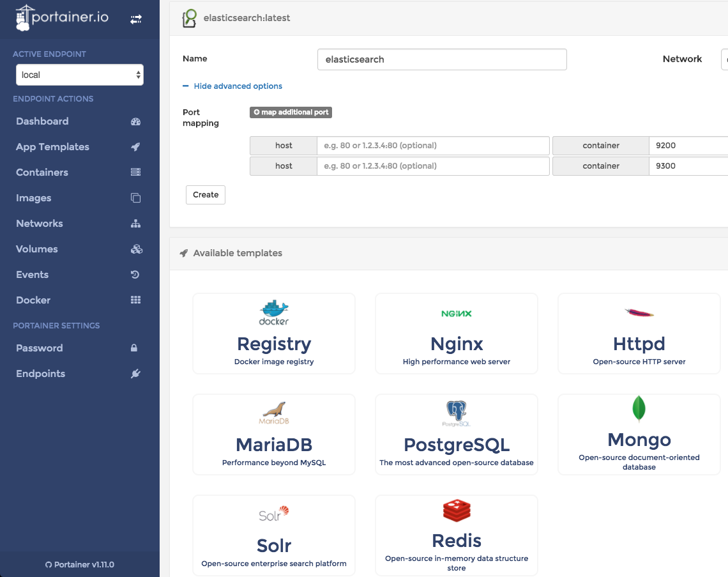Click the Events history icon
Image resolution: width=728 pixels, height=577 pixels.
point(135,275)
